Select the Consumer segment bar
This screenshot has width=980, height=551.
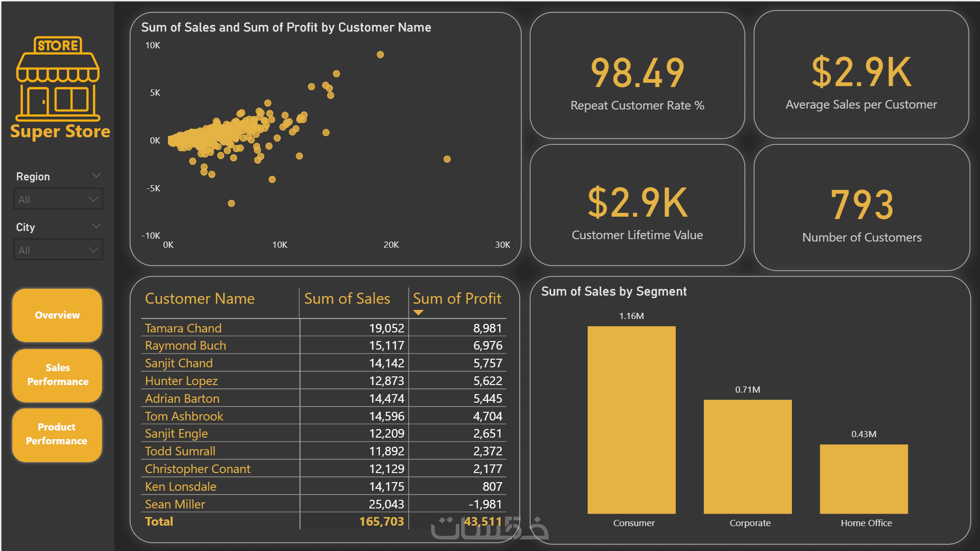point(631,420)
